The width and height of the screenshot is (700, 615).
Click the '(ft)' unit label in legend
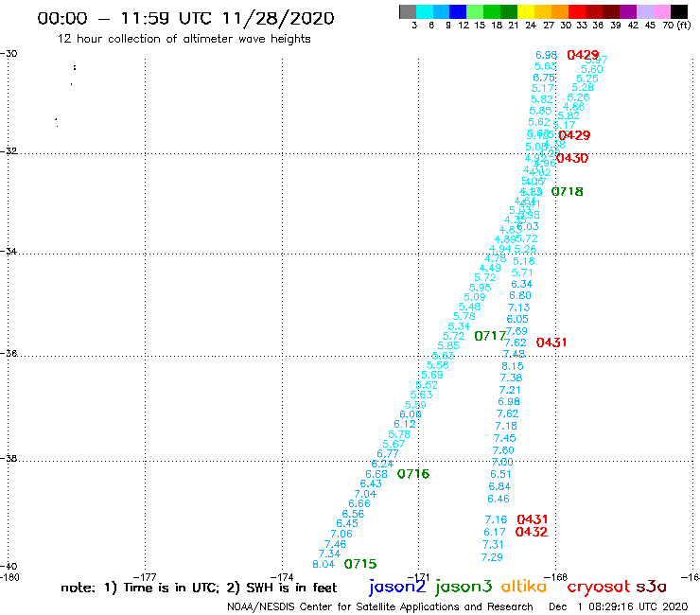(x=684, y=25)
